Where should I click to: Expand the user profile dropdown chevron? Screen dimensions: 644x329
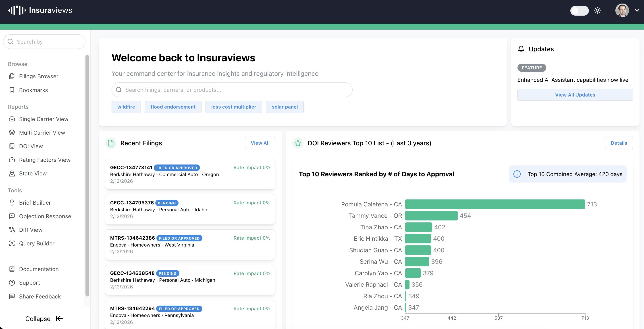pos(637,10)
